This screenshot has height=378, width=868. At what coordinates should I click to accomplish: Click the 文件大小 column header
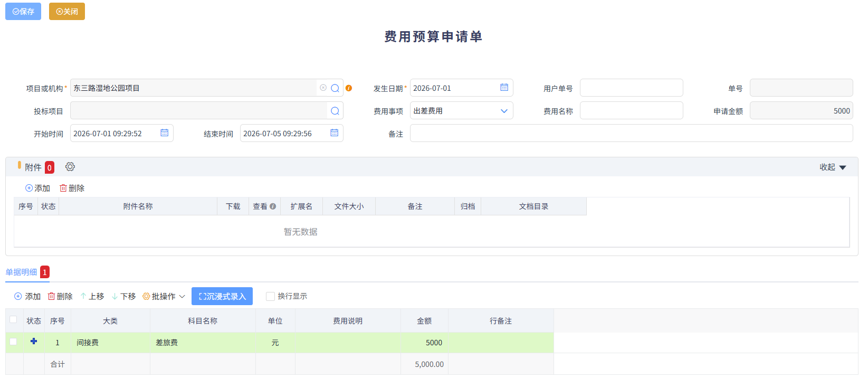tap(349, 206)
